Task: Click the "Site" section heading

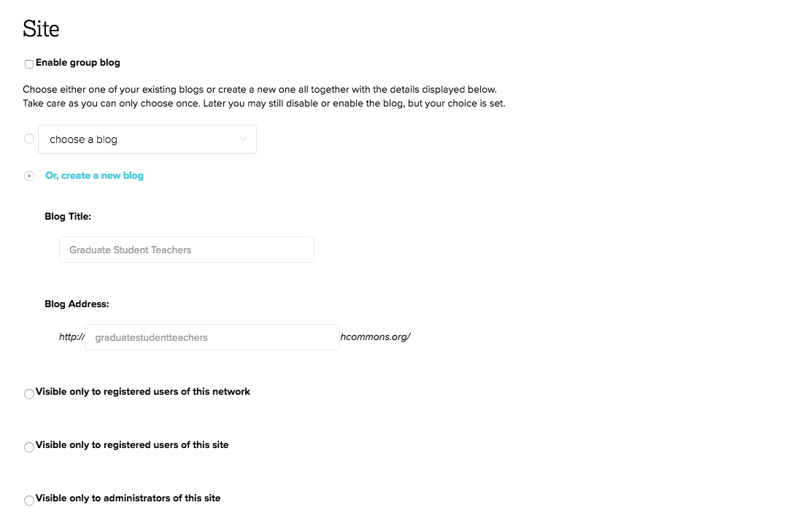Action: pos(41,28)
